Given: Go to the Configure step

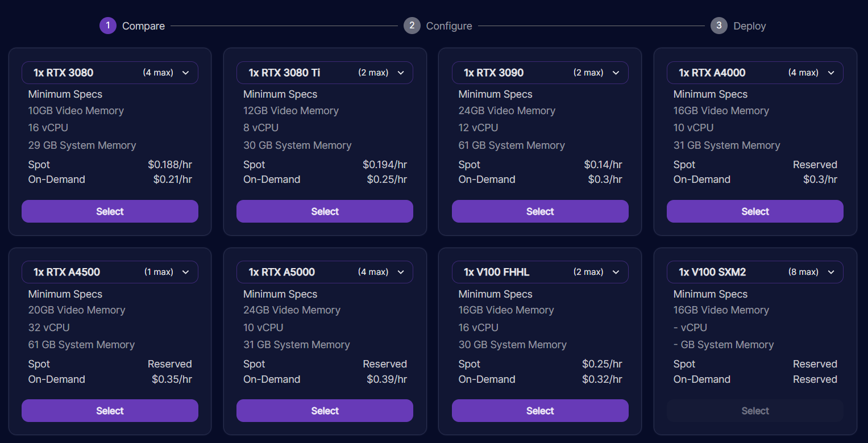Looking at the screenshot, I should point(438,26).
